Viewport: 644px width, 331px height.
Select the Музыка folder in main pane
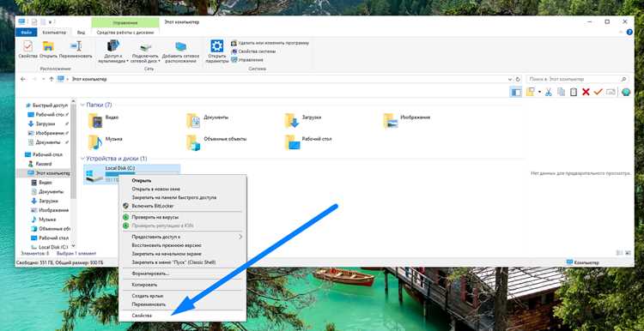coord(105,141)
